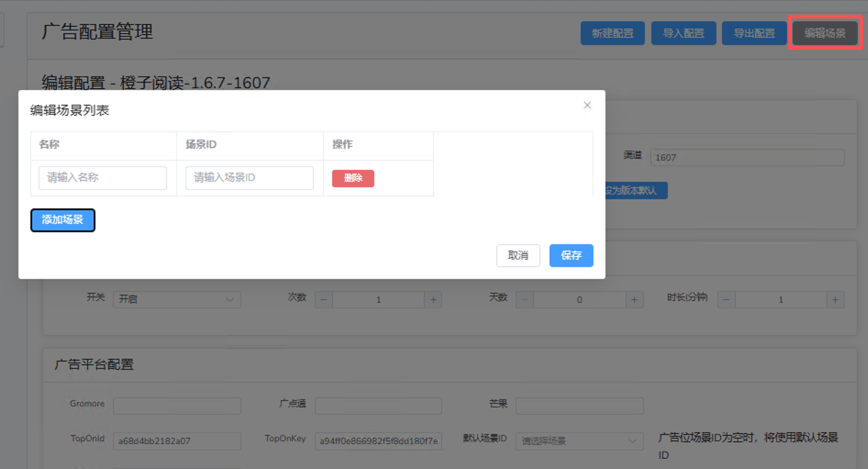This screenshot has height=469, width=868.
Task: Focus the 请输入场景ID input field
Action: (249, 178)
